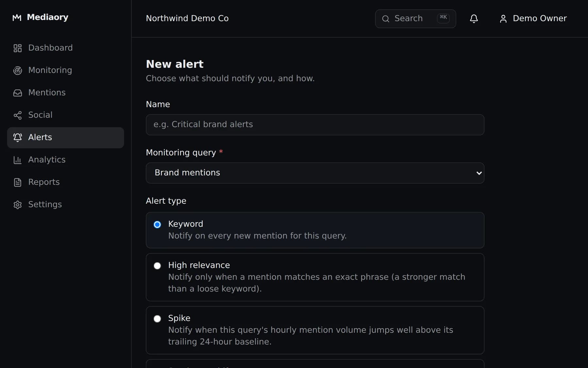This screenshot has width=588, height=368.
Task: Open notifications bell in top bar
Action: tap(474, 19)
